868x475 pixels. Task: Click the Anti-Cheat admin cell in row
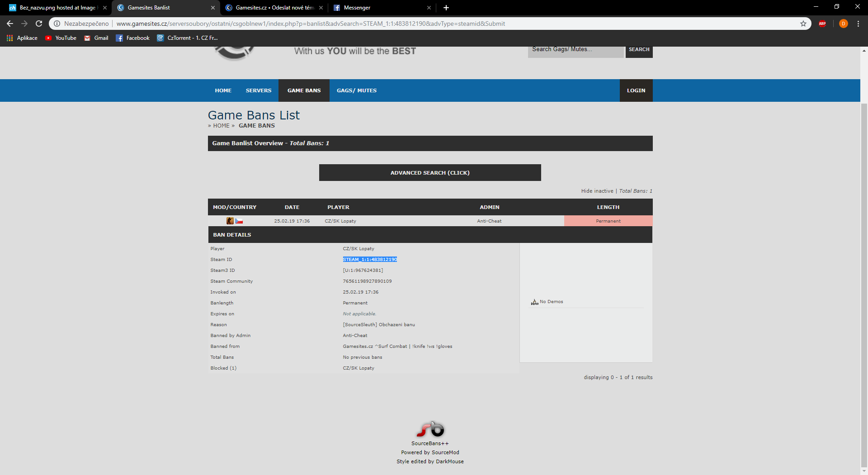click(x=489, y=221)
